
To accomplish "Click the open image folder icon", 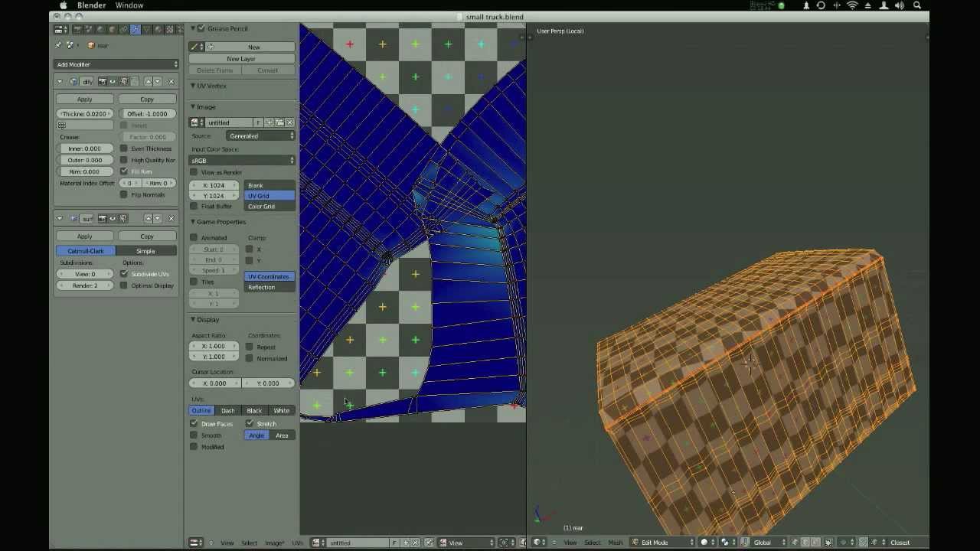I will pyautogui.click(x=279, y=122).
